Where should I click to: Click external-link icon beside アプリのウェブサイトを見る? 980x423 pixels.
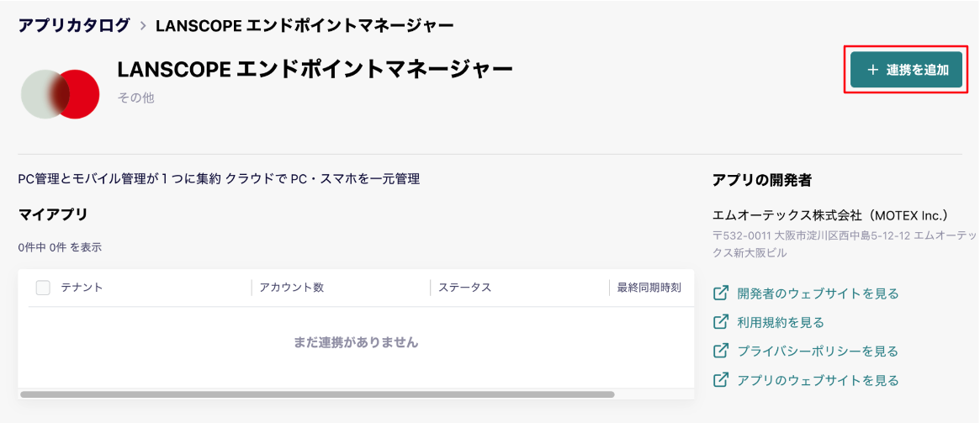tap(721, 379)
